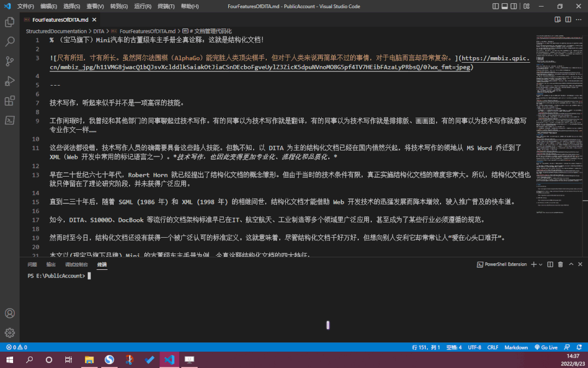Open the 查看(V) menu

(x=95, y=7)
